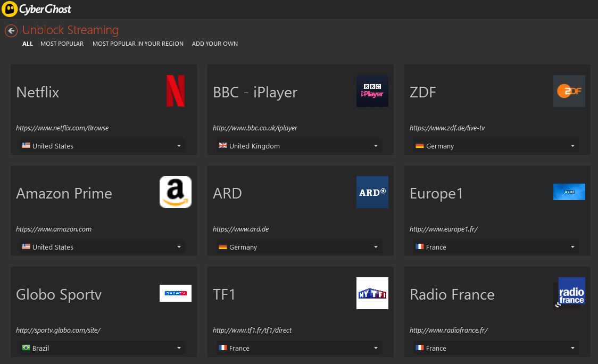This screenshot has width=598, height=364.
Task: Click the CyberGhost ghost logo
Action: tap(10, 9)
